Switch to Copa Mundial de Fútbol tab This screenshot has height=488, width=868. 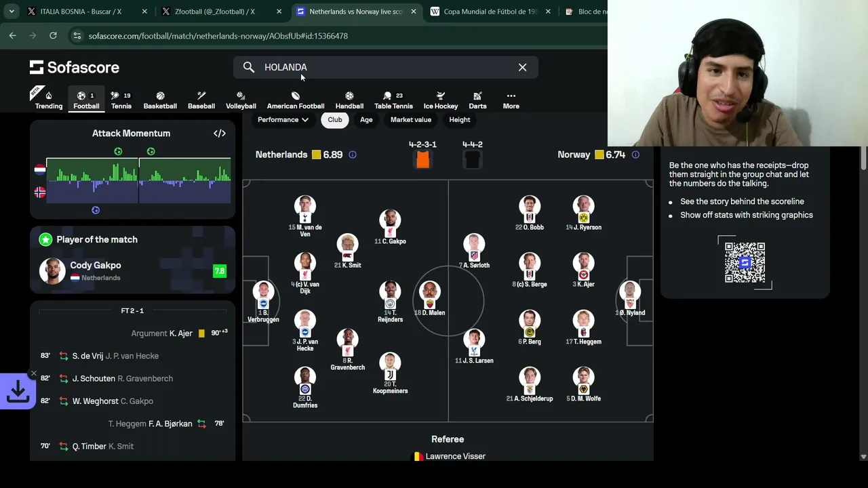point(489,12)
